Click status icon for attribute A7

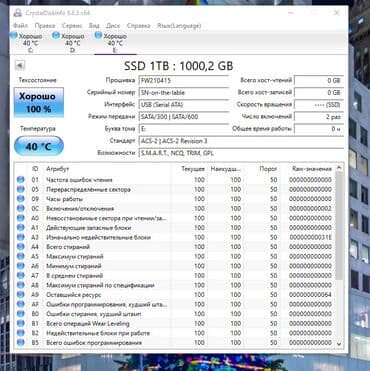coord(21,276)
